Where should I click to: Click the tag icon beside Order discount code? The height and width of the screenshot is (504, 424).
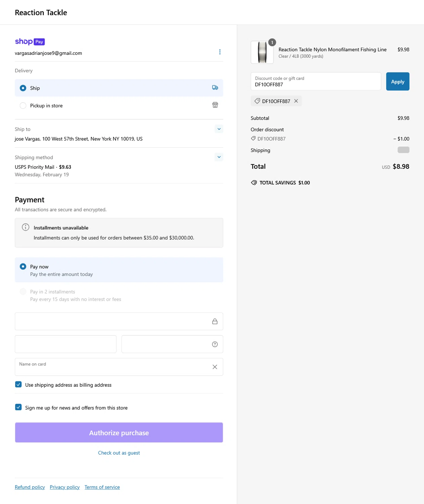point(253,138)
